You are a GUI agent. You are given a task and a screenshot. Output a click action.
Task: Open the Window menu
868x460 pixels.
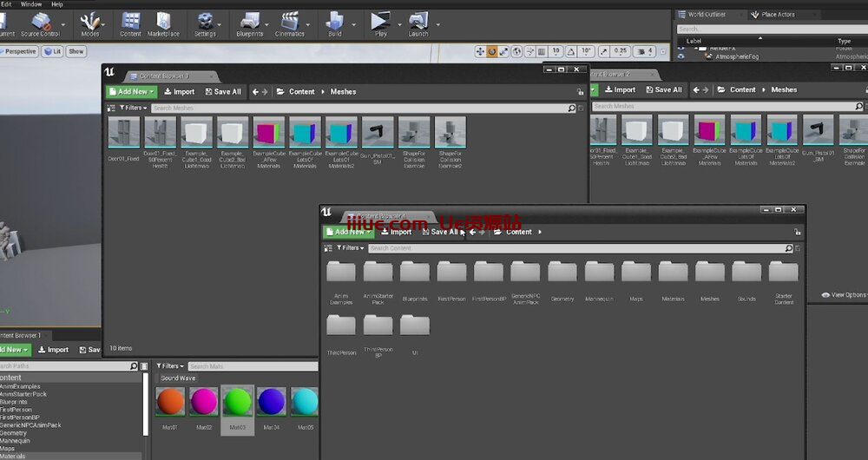click(30, 4)
